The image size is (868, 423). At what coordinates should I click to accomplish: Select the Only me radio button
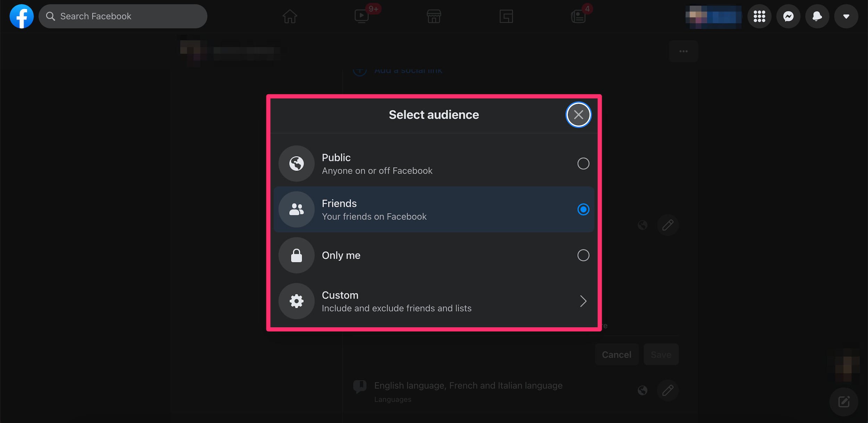[583, 255]
